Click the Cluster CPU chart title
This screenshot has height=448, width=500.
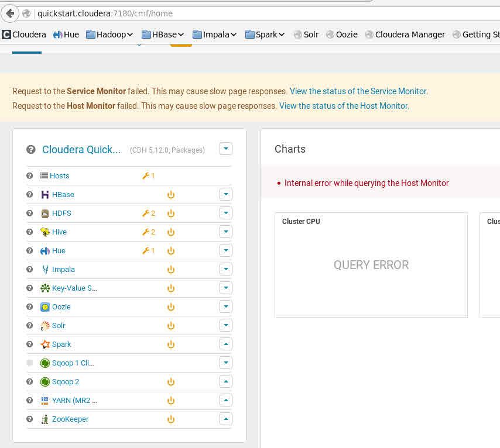pyautogui.click(x=301, y=222)
